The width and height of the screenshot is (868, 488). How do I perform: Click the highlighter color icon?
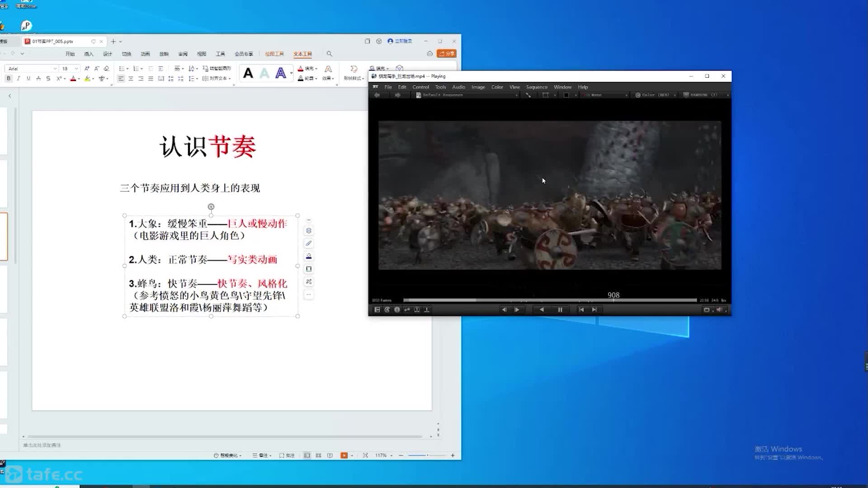pos(87,79)
